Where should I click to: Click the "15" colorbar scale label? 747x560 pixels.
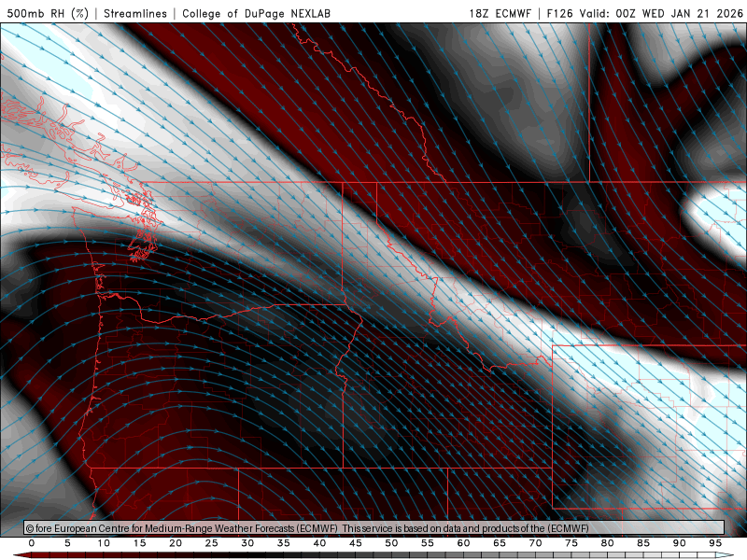point(139,543)
